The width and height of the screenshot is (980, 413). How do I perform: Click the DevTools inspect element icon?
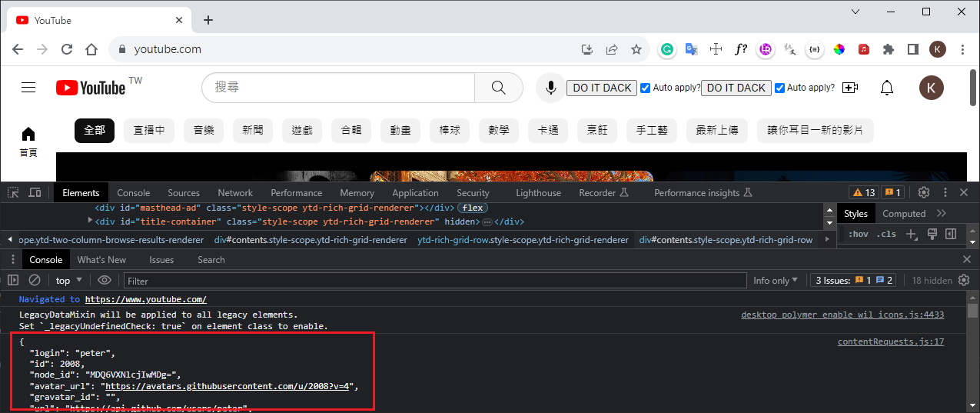click(x=13, y=192)
